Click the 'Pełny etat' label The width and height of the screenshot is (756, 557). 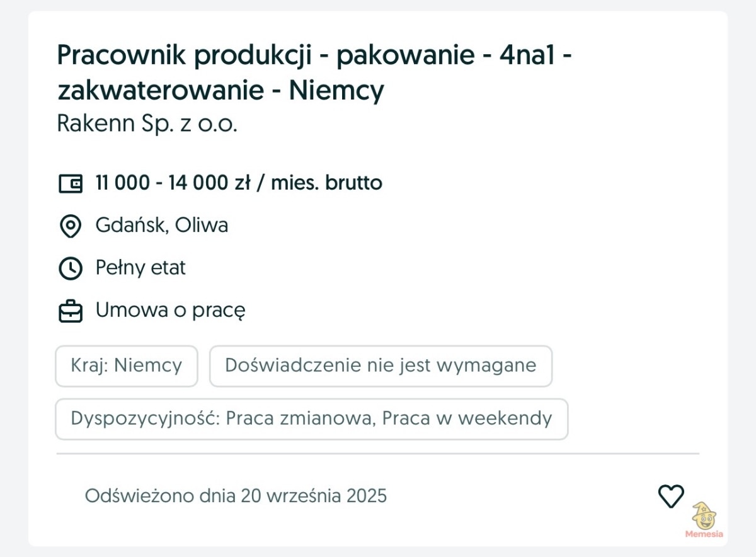click(x=140, y=268)
